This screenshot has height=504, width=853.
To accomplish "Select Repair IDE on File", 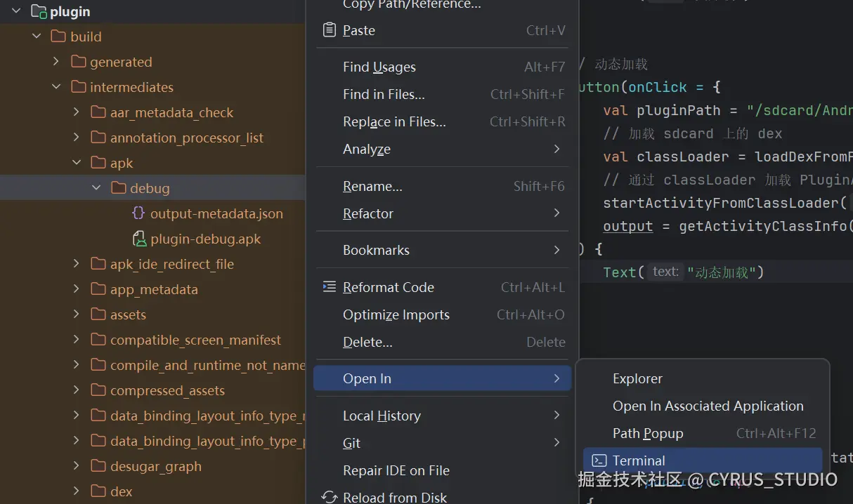I will (443, 470).
